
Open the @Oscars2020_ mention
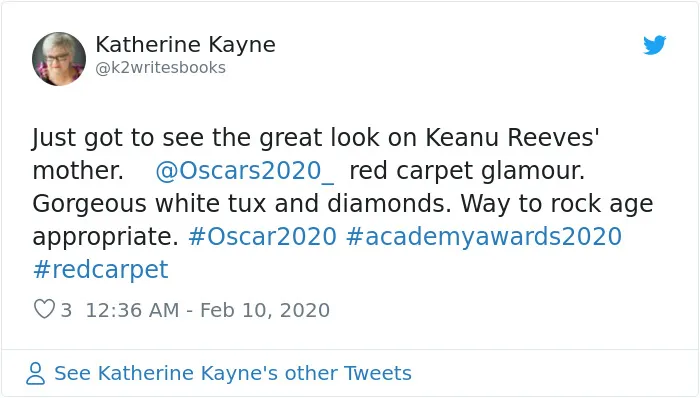[x=244, y=171]
